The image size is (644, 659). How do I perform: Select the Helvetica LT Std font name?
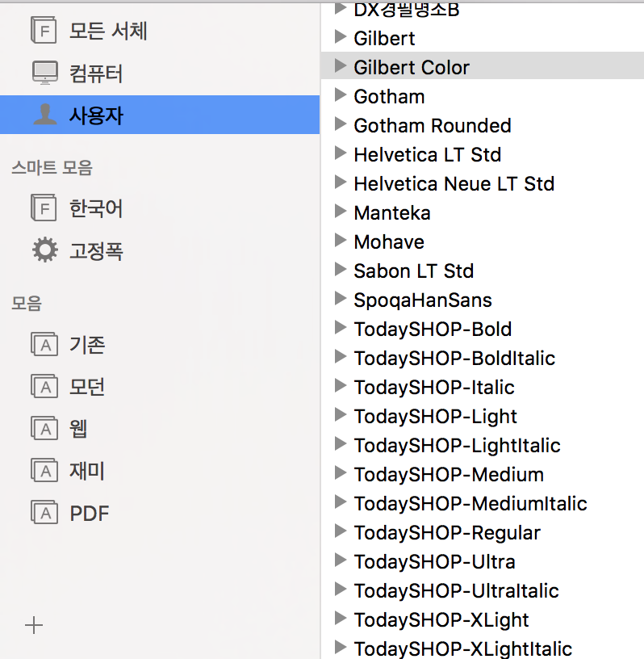[428, 155]
